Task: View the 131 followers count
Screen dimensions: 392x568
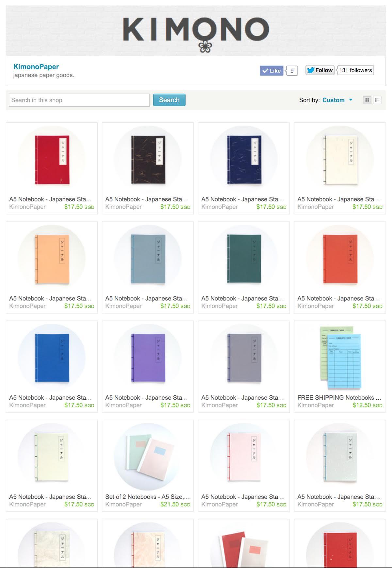Action: [x=355, y=70]
